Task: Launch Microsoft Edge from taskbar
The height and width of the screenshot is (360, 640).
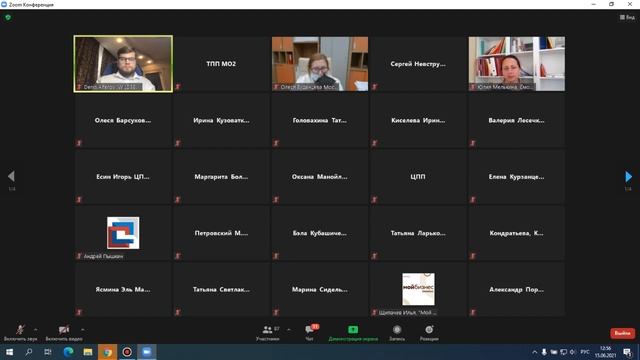Action: (x=68, y=352)
